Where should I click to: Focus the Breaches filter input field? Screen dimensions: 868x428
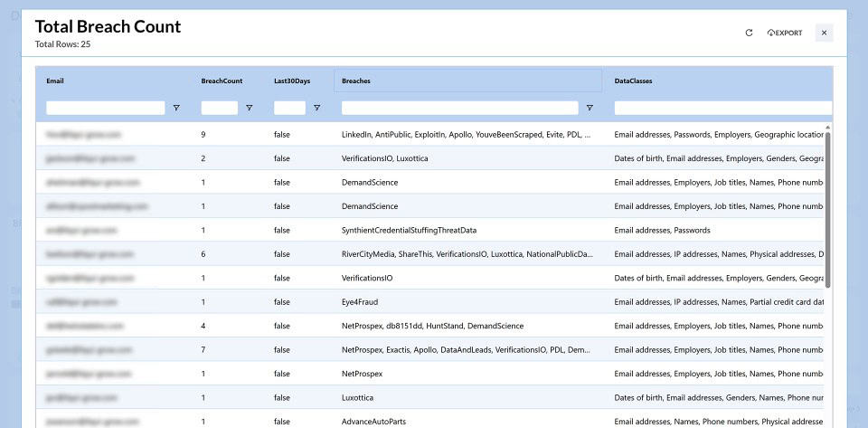(460, 108)
